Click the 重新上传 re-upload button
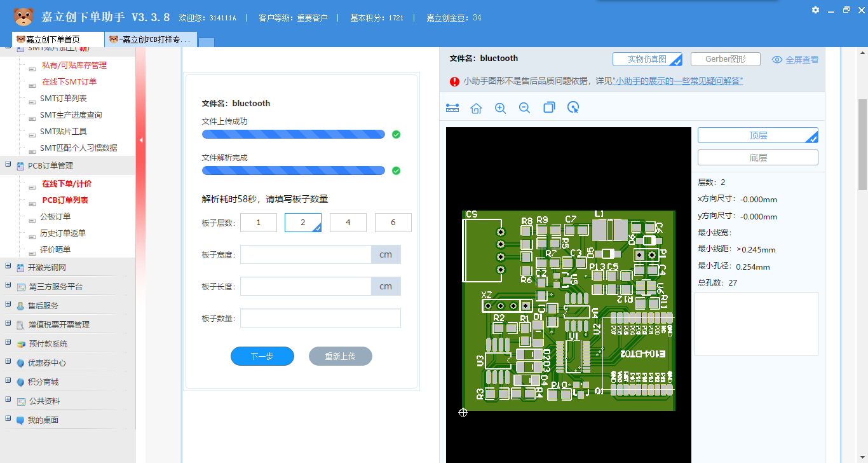 tap(341, 356)
